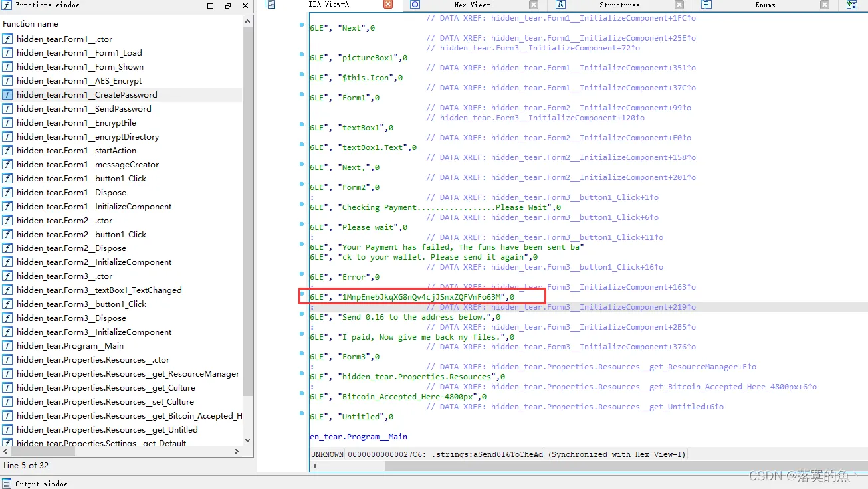Image resolution: width=868 pixels, height=489 pixels.
Task: Select hidden_tear.Form1__Form1_Load function
Action: [79, 52]
